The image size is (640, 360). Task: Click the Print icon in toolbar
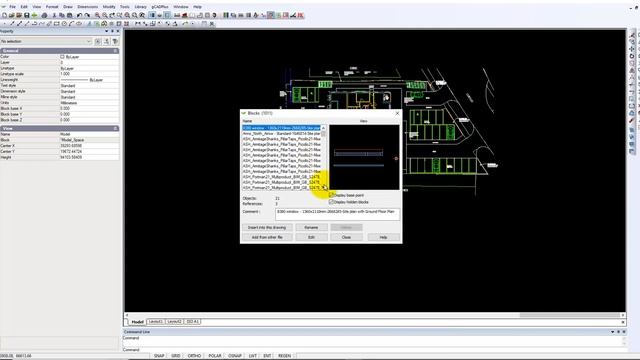(44, 15)
